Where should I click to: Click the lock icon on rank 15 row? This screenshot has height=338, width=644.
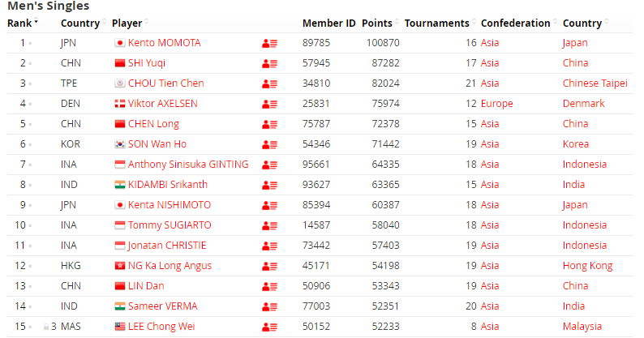pos(46,327)
